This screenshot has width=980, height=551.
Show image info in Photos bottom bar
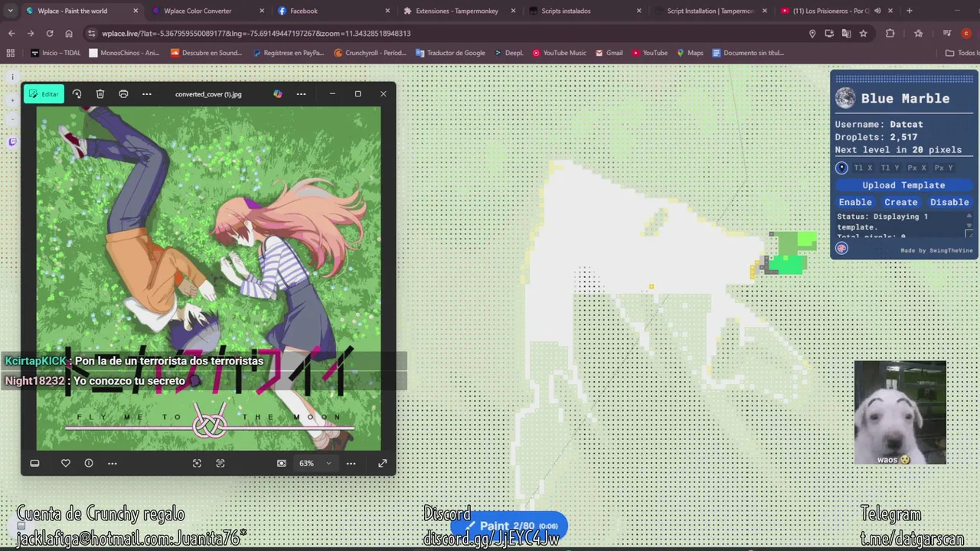[89, 463]
